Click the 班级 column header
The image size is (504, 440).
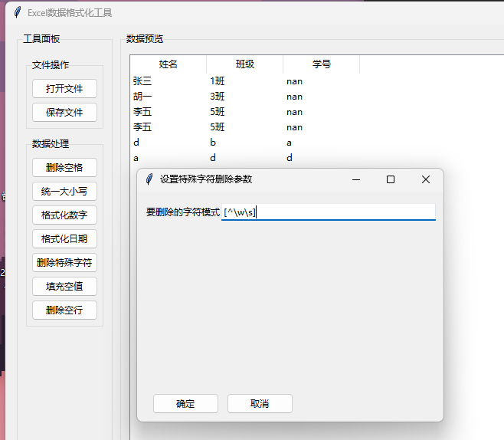[x=245, y=64]
